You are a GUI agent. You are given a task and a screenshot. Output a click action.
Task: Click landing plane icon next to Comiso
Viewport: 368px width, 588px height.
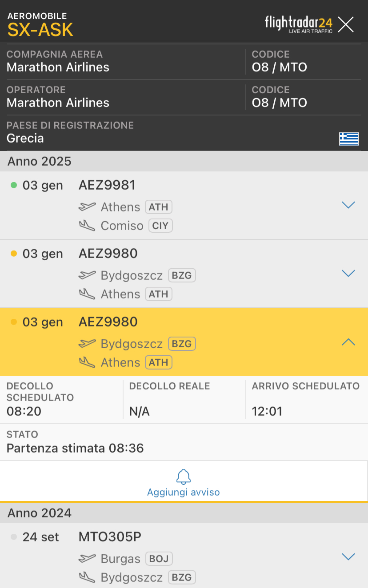(x=87, y=226)
